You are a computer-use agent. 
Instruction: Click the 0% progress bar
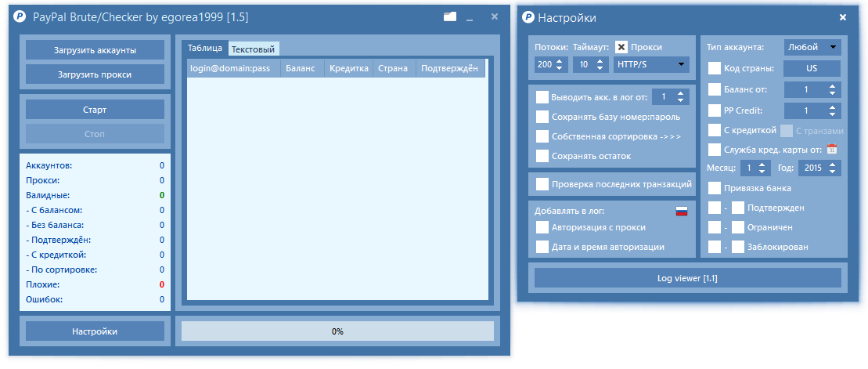coord(337,331)
